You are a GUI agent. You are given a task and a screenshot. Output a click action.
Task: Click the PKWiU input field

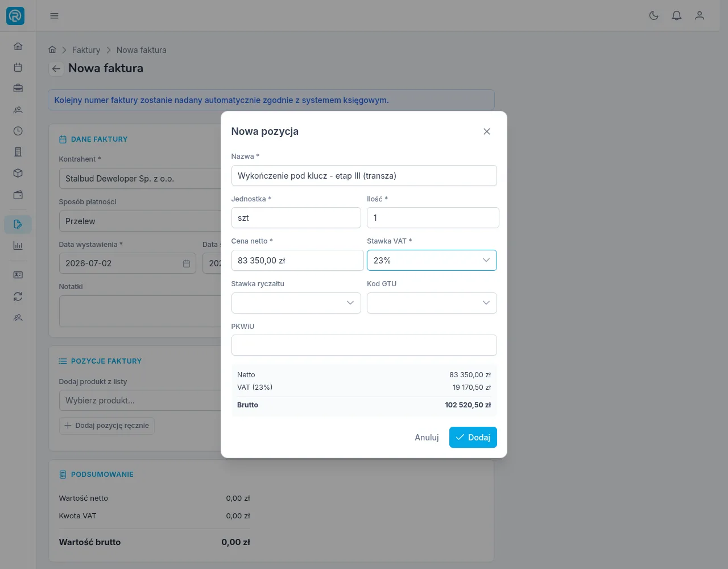click(x=364, y=345)
